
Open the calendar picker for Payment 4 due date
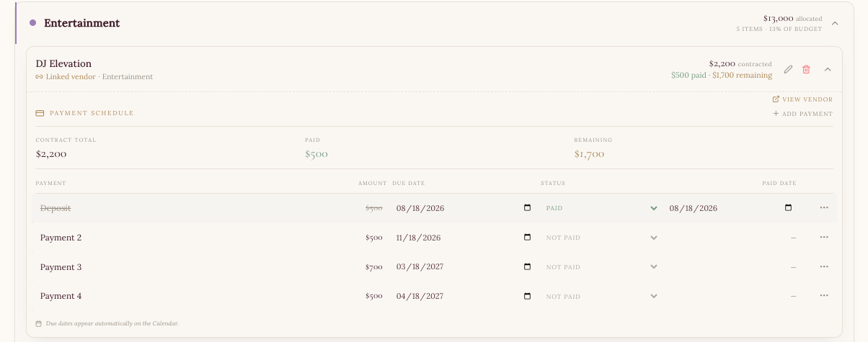pyautogui.click(x=527, y=296)
